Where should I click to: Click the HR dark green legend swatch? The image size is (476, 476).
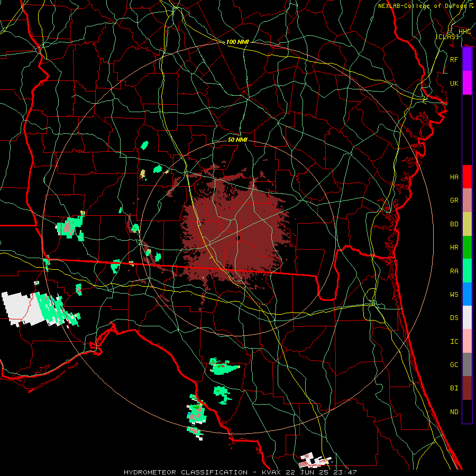pos(467,248)
